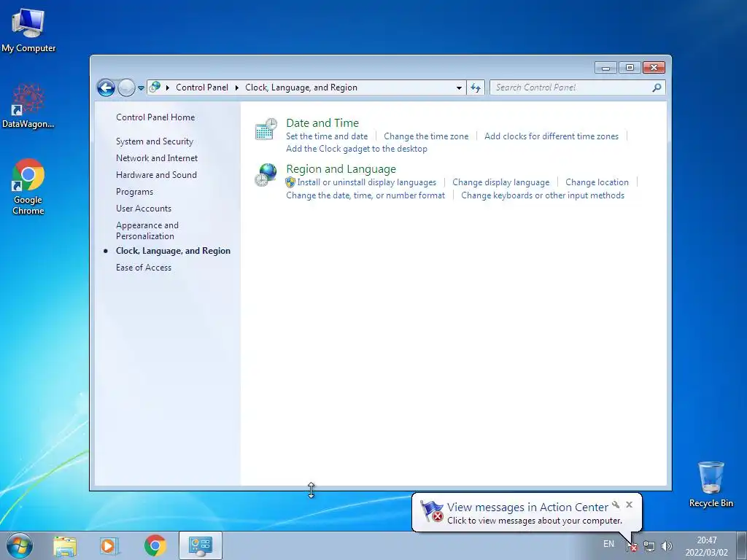
Task: Select the DataWagon desktop shortcut
Action: point(28,106)
